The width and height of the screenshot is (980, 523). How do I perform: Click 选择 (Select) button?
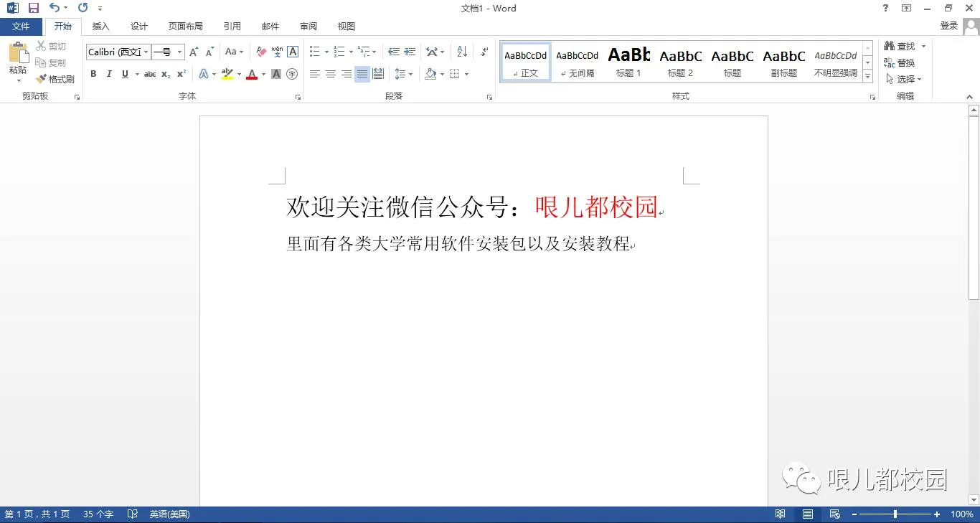[x=903, y=79]
